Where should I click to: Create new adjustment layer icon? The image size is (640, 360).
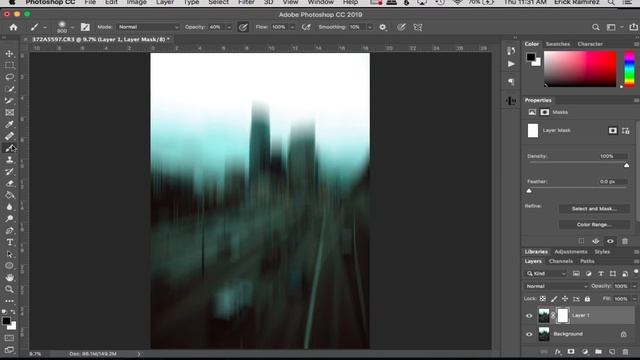[x=585, y=351]
